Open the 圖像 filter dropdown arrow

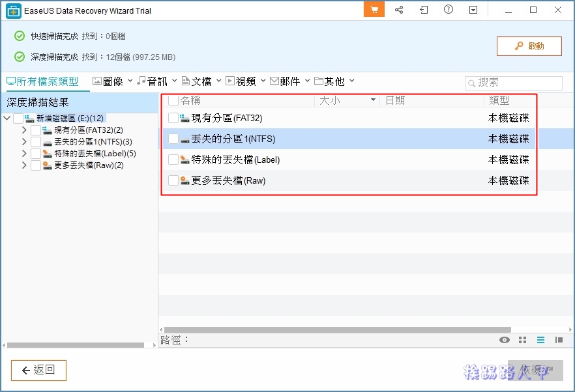[130, 81]
